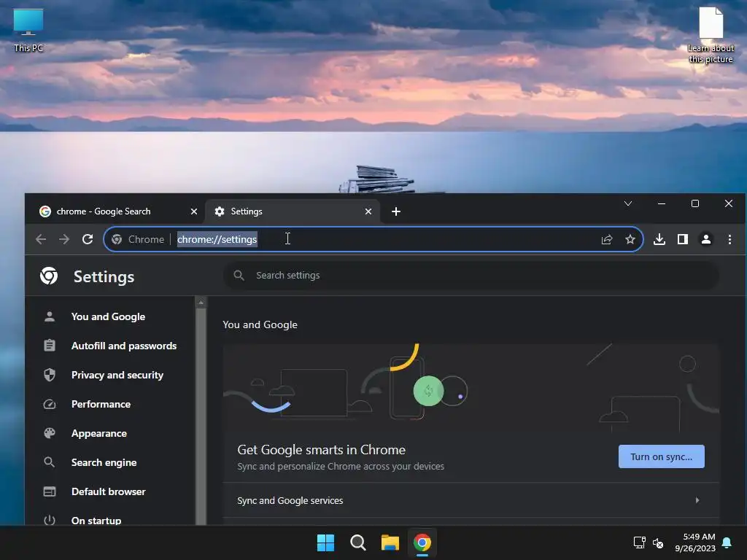Open You and Google section

pyautogui.click(x=109, y=316)
